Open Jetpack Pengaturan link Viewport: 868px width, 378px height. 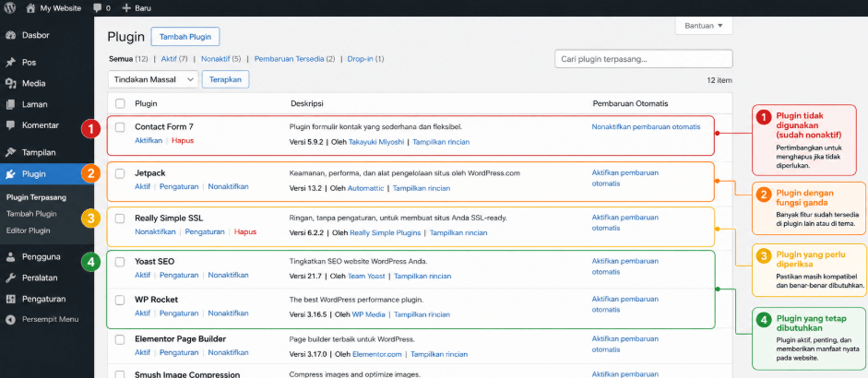coord(179,186)
